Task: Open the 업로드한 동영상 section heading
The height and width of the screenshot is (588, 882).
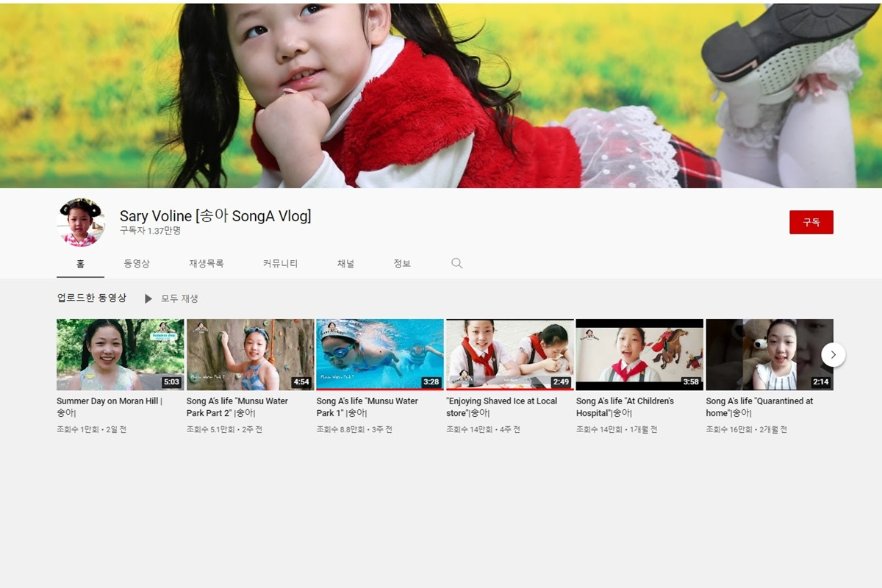Action: point(92,298)
